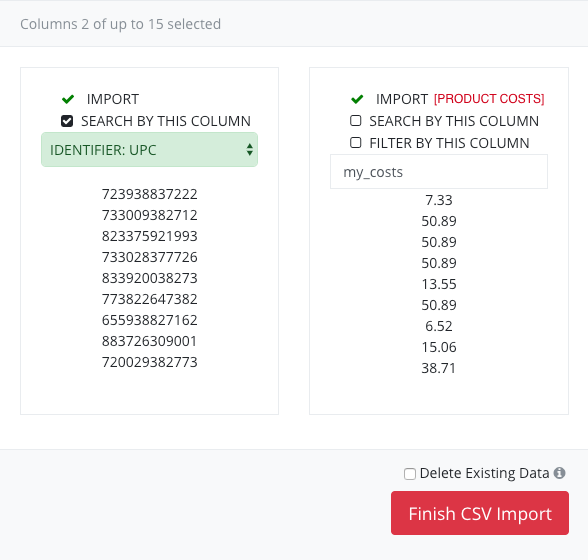
Task: Click the cost value 7.33
Action: click(x=439, y=200)
